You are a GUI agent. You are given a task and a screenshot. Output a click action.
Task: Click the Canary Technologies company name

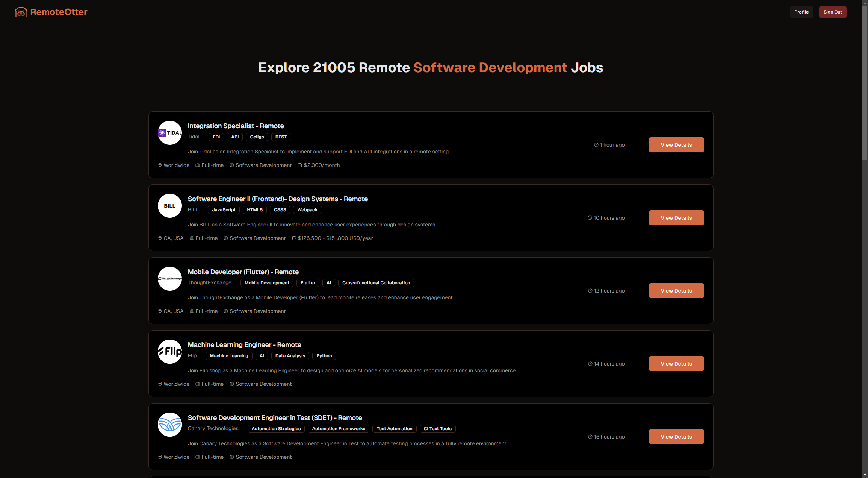(213, 428)
